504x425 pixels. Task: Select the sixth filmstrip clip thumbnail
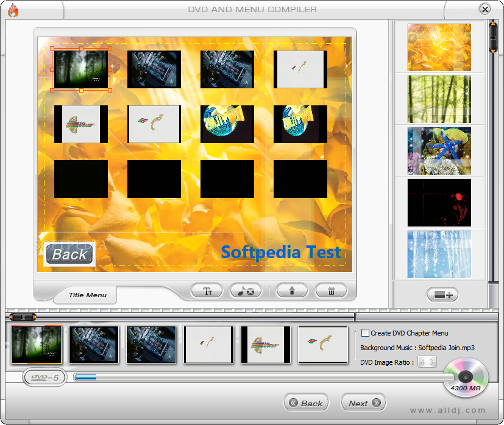click(x=323, y=345)
